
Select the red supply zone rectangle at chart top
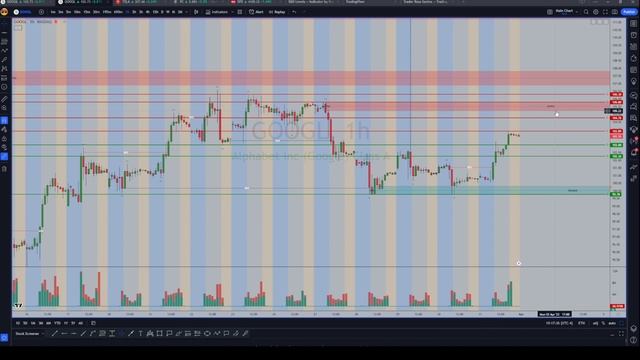coord(311,78)
